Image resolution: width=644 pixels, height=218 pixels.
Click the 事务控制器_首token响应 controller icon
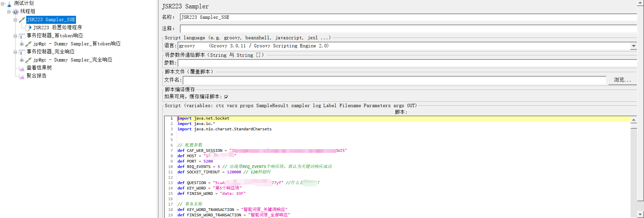click(x=22, y=36)
